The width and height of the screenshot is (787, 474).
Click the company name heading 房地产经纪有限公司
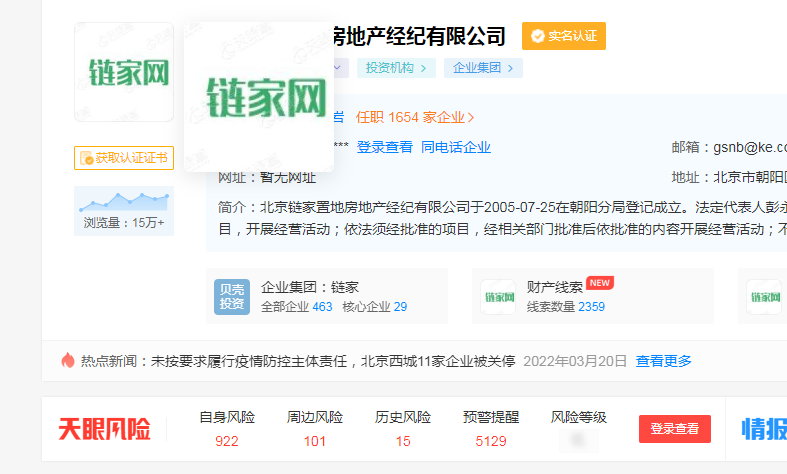(x=420, y=36)
